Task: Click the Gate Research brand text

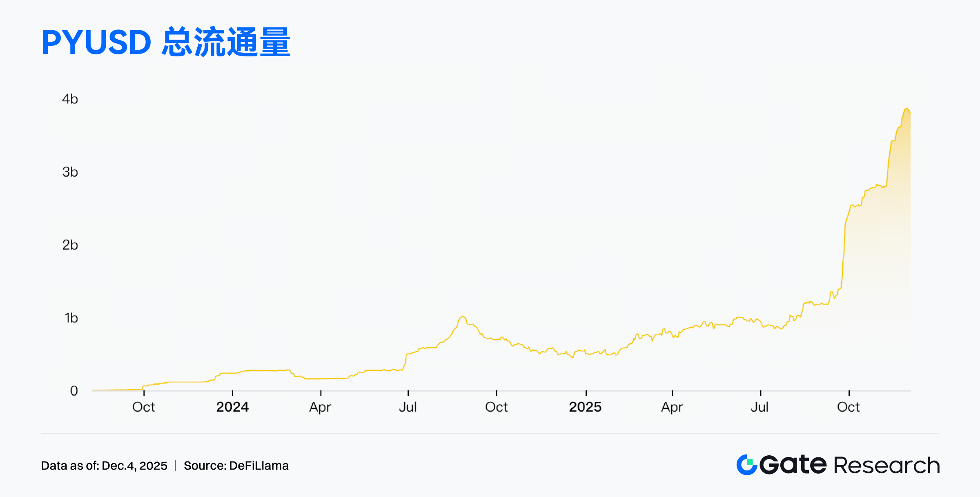Action: coord(849,465)
